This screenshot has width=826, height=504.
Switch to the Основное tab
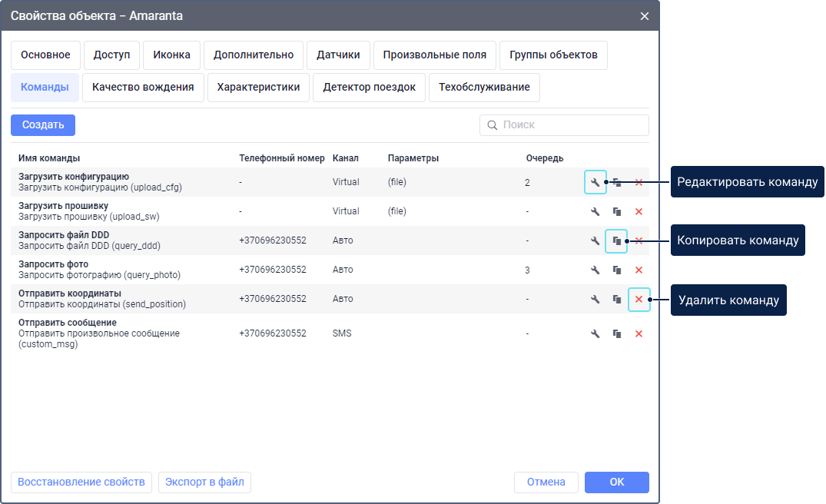pyautogui.click(x=45, y=55)
